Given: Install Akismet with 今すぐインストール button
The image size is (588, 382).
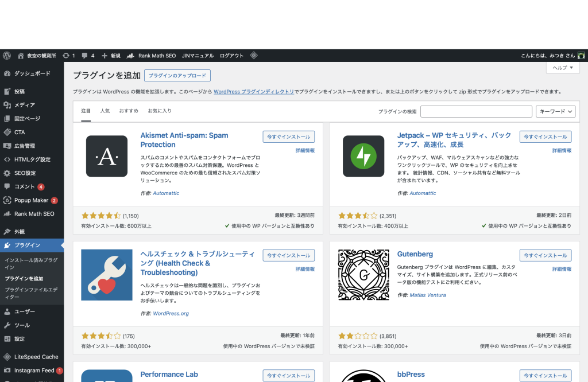Looking at the screenshot, I should coord(288,137).
